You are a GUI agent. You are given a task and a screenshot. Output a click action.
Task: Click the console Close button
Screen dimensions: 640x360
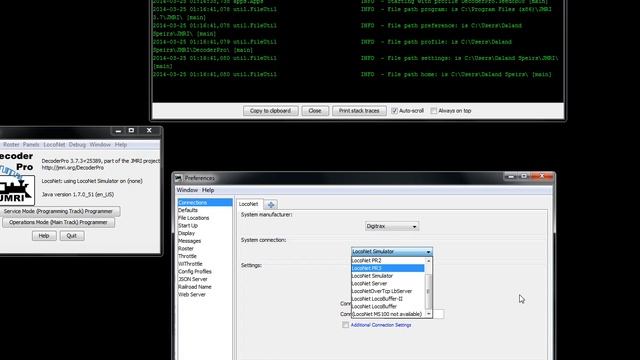click(315, 111)
